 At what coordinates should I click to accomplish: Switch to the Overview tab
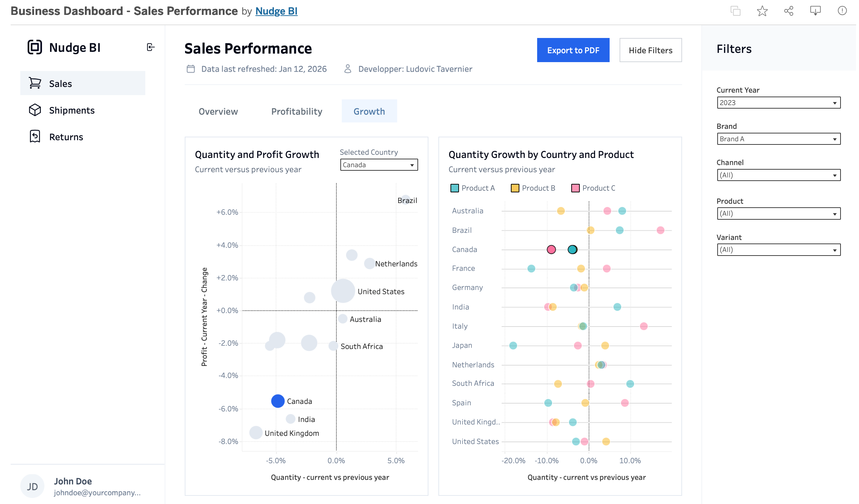coord(218,111)
